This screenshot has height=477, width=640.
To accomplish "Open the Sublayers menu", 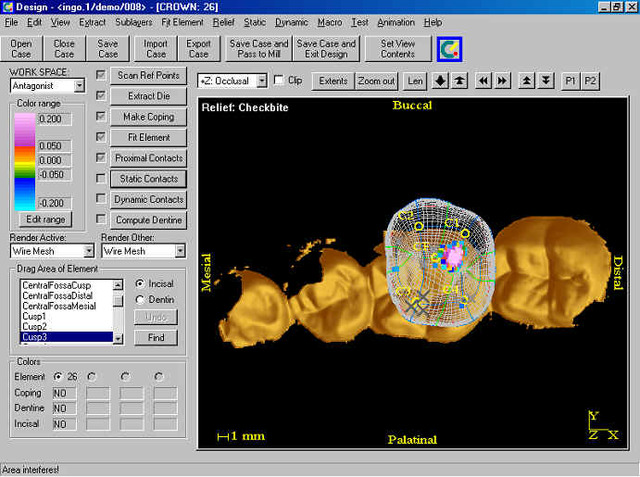I will coord(133,22).
